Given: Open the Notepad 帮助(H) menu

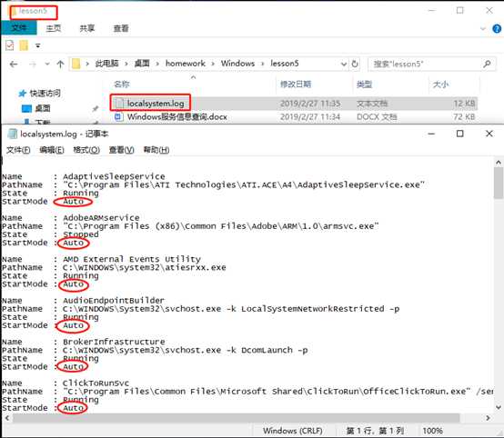Looking at the screenshot, I should (x=156, y=150).
